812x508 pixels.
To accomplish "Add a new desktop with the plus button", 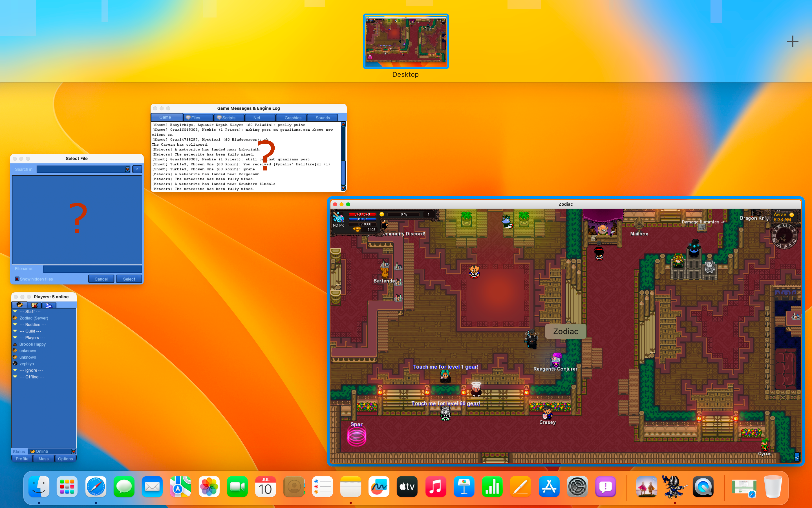I will [x=793, y=41].
